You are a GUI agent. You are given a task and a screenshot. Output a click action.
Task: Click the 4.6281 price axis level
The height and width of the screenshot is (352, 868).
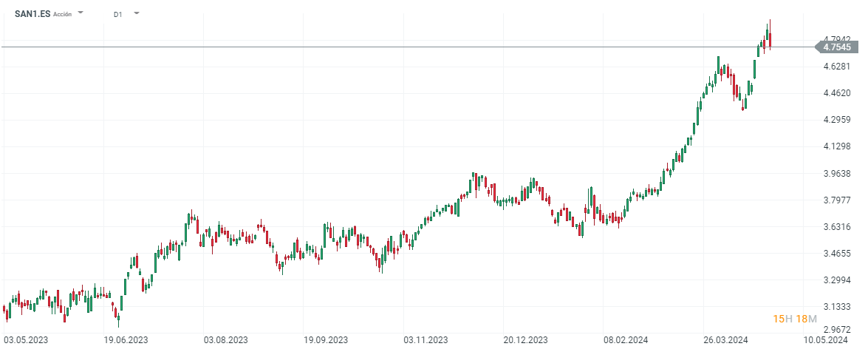point(838,67)
